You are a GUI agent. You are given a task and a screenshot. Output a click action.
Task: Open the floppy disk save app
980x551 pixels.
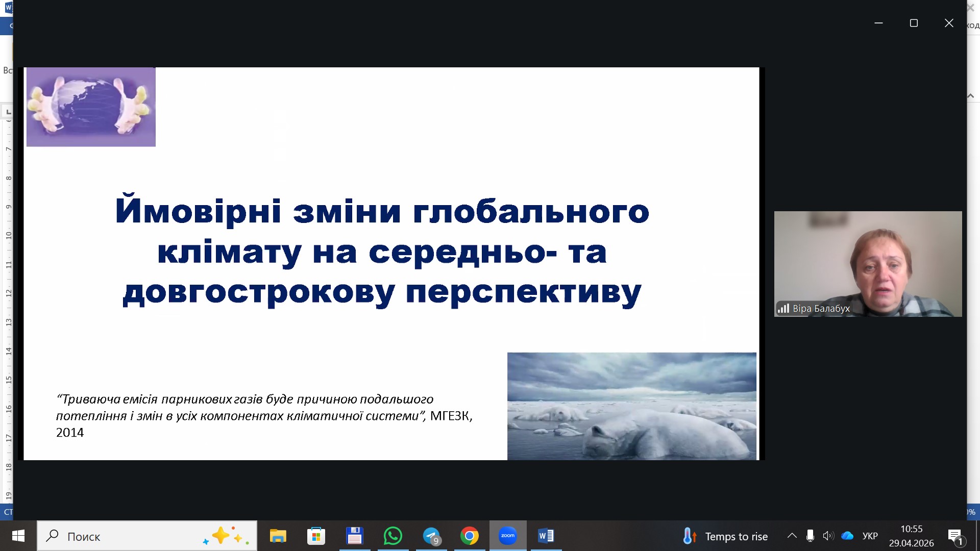(354, 536)
